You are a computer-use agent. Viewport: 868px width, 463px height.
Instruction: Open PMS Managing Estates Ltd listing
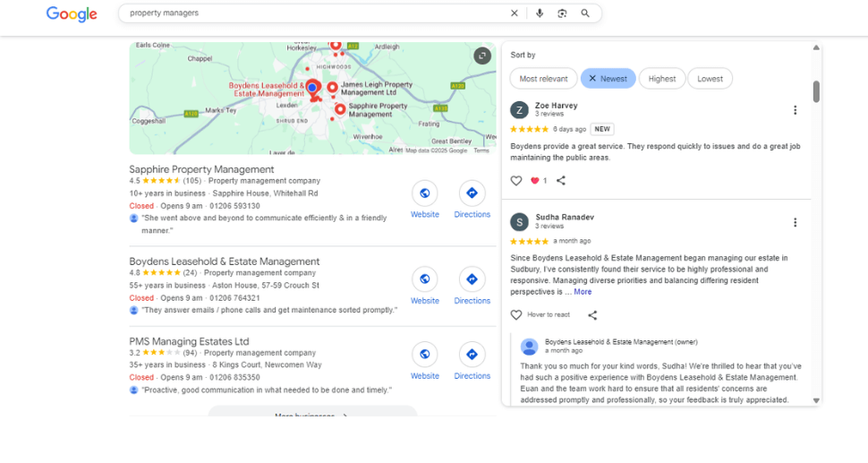(189, 342)
